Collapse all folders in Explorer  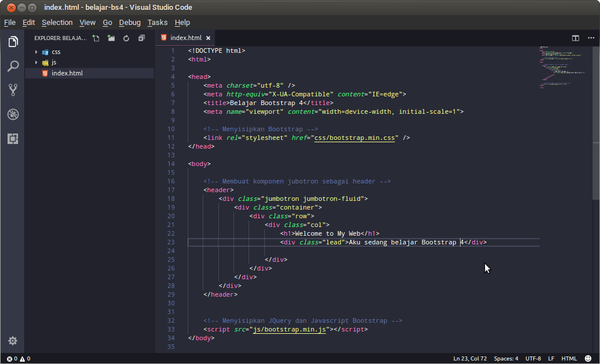click(x=141, y=38)
